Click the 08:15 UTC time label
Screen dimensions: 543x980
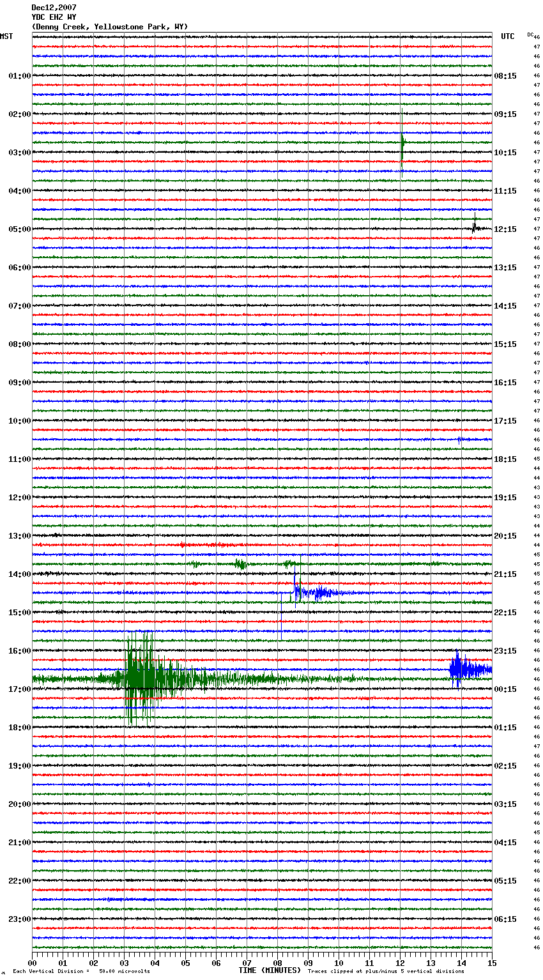tap(505, 76)
